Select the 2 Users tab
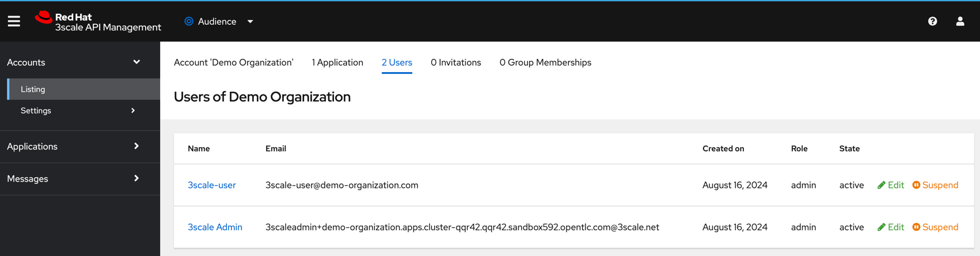The height and width of the screenshot is (256, 980). tap(397, 62)
